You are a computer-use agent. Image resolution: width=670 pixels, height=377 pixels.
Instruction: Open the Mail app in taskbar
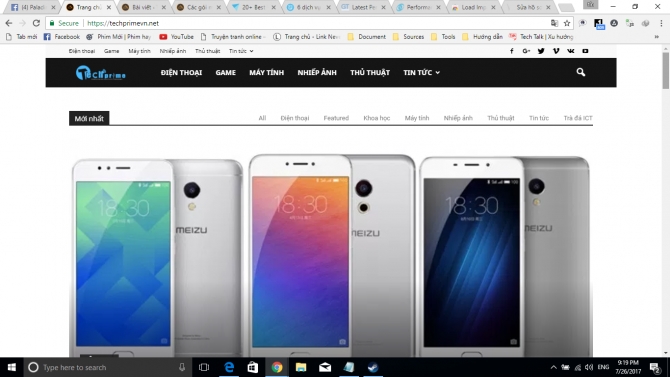(x=325, y=367)
